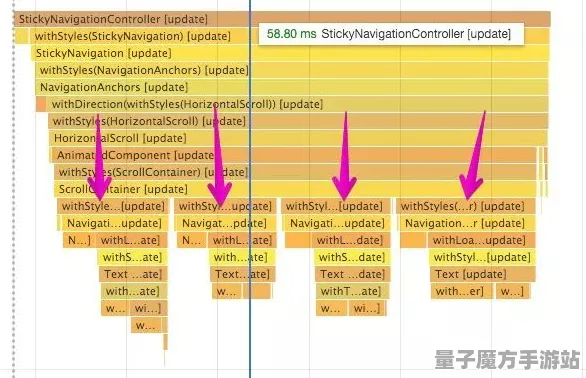This screenshot has width=586, height=378.
Task: Select the Text ...date] bar
Action: (352, 274)
